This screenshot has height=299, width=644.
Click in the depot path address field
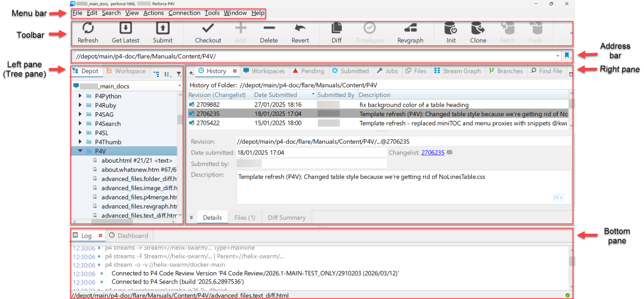click(x=314, y=55)
